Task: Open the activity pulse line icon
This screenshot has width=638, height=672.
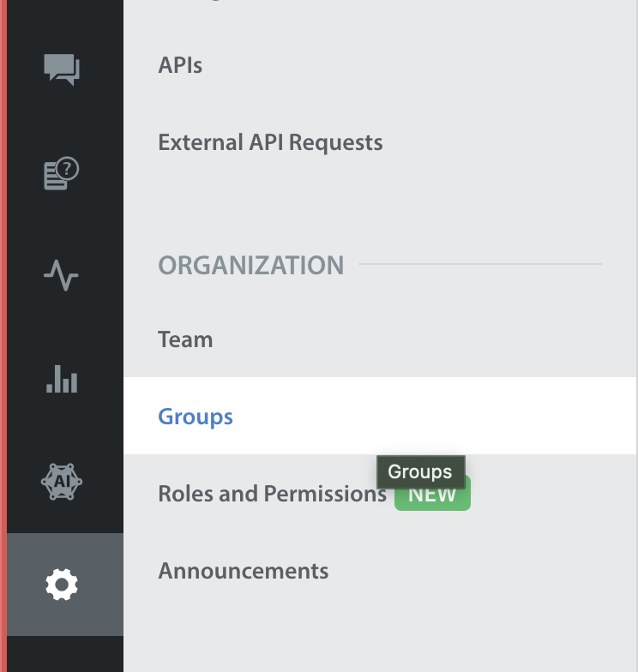Action: pyautogui.click(x=62, y=275)
